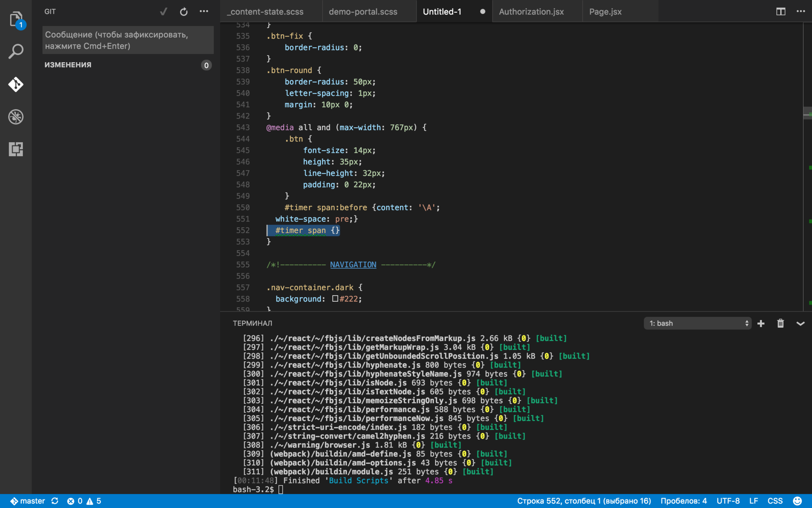Split the editor with the layout icon

coord(781,12)
